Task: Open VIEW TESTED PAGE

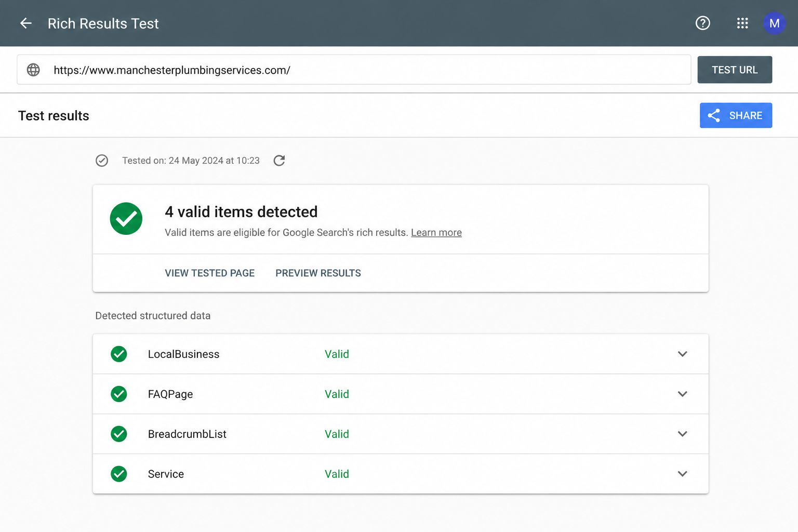Action: pos(210,273)
